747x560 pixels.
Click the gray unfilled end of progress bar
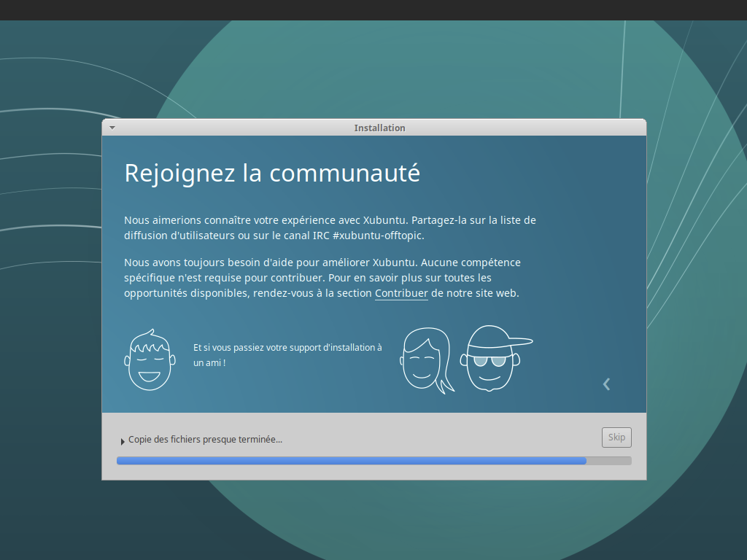click(x=609, y=461)
